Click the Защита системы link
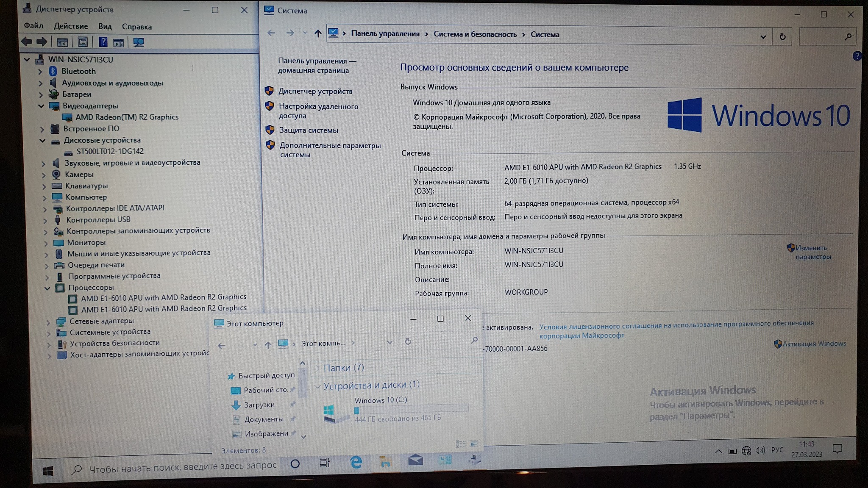 (308, 130)
